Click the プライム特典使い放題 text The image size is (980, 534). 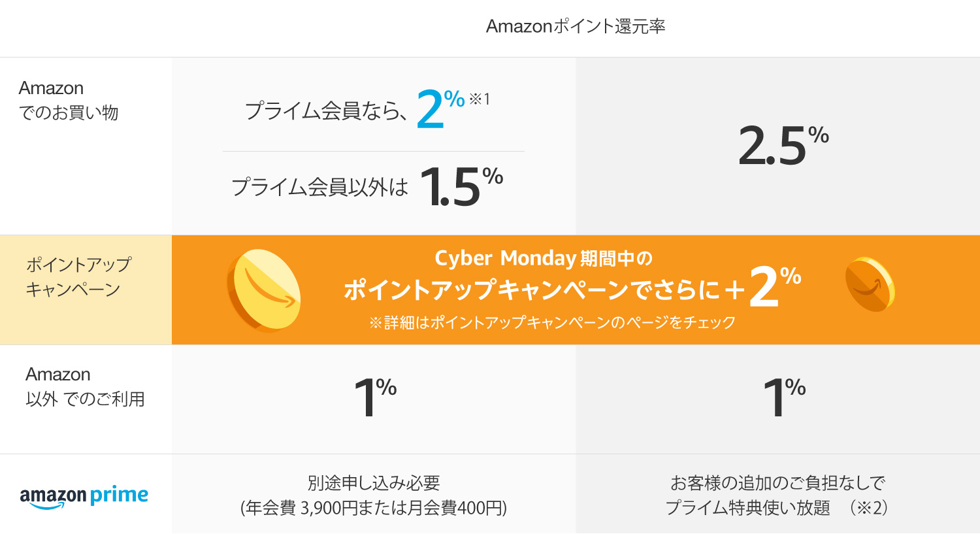[747, 508]
